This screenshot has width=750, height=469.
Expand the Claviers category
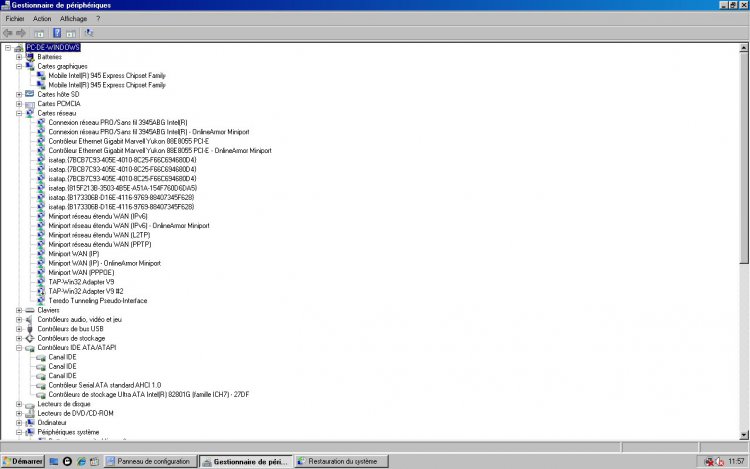(x=19, y=310)
